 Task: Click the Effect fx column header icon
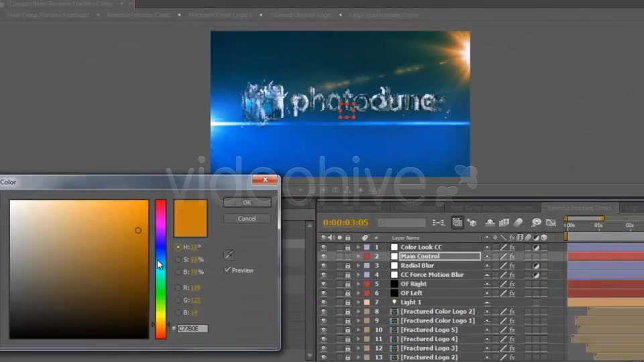(512, 237)
